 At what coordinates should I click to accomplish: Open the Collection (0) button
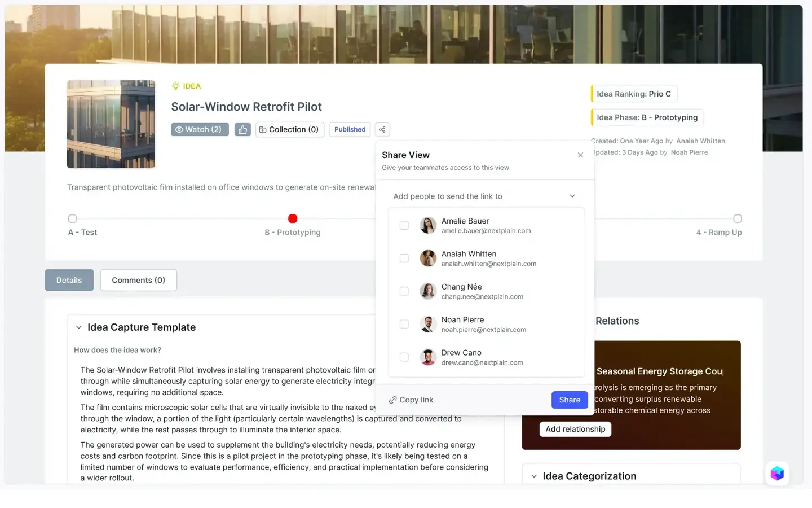click(x=290, y=130)
